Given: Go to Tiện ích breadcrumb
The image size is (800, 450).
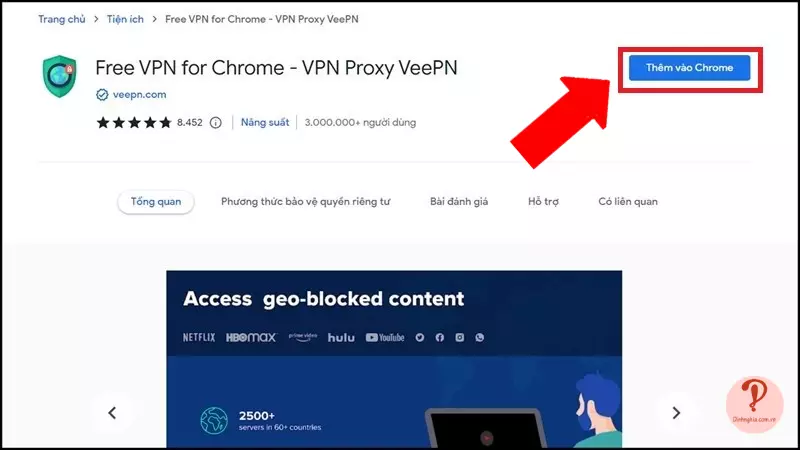Looking at the screenshot, I should pyautogui.click(x=125, y=19).
